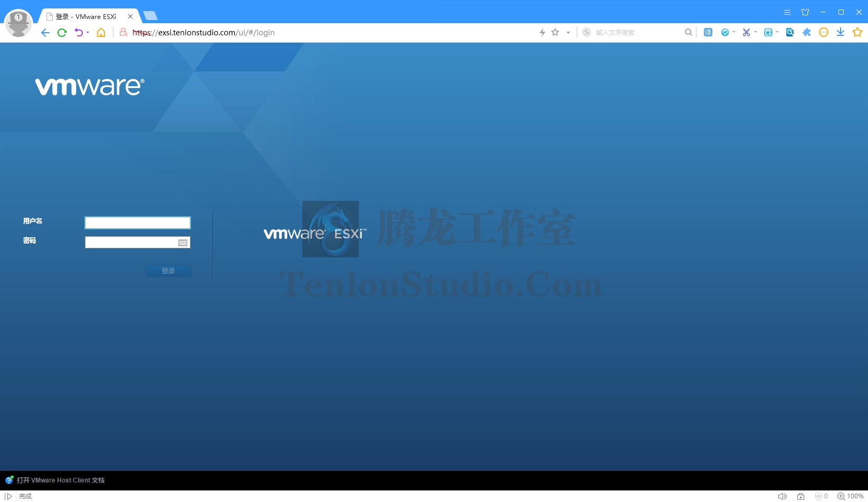Click the blue magnifier extension icon
The image size is (868, 502).
click(790, 33)
